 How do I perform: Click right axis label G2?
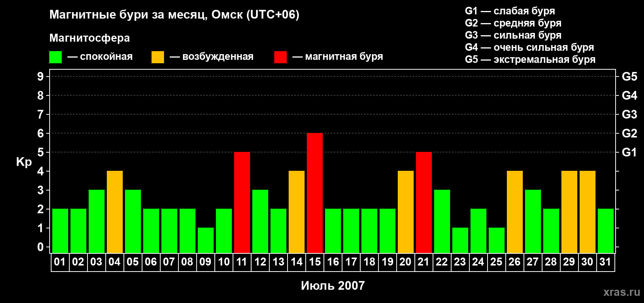pyautogui.click(x=629, y=133)
